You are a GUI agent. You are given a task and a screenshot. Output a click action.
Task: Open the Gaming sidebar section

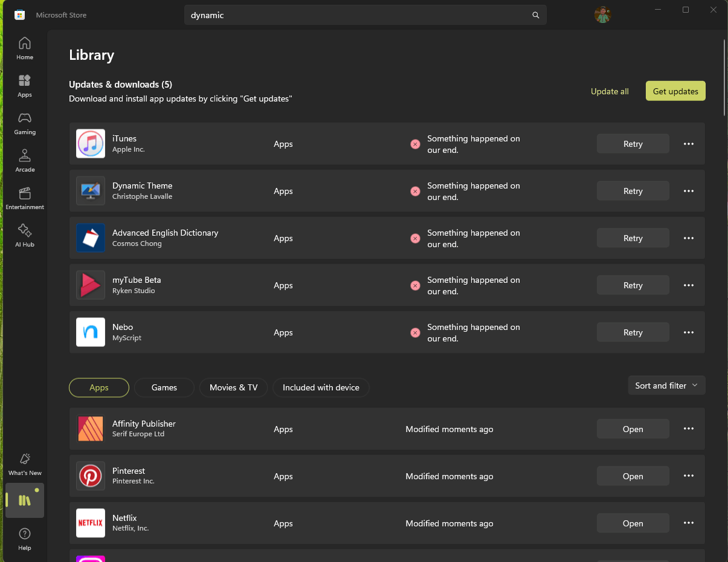click(x=25, y=123)
